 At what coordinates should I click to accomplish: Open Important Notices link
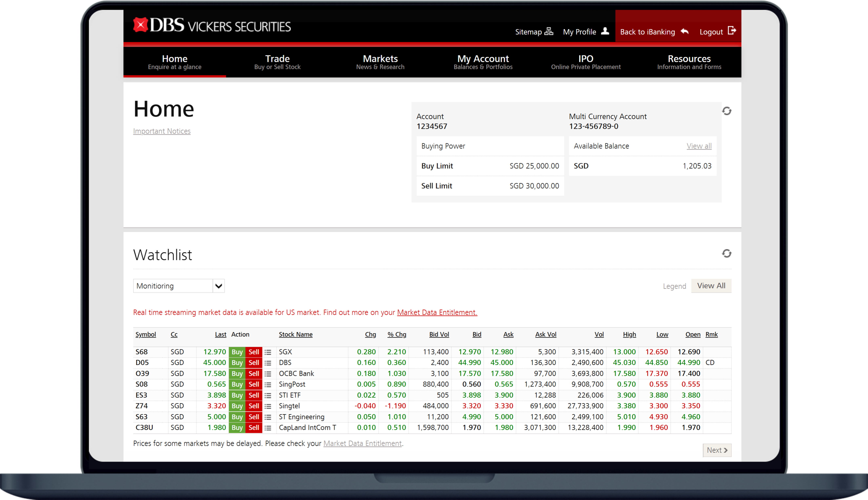pos(162,131)
